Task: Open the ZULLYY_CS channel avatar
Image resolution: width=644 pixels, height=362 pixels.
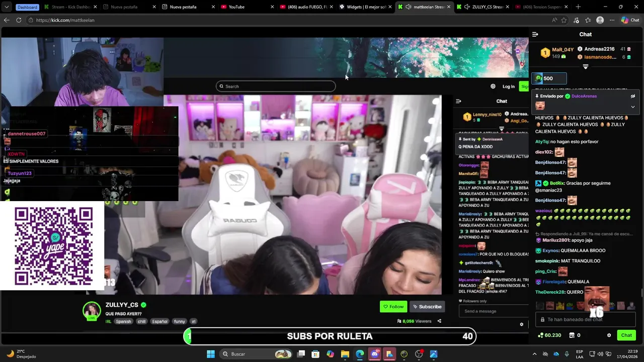Action: pyautogui.click(x=92, y=311)
